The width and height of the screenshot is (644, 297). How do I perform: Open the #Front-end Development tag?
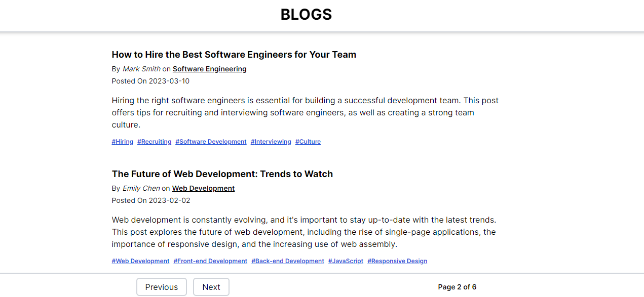click(210, 261)
